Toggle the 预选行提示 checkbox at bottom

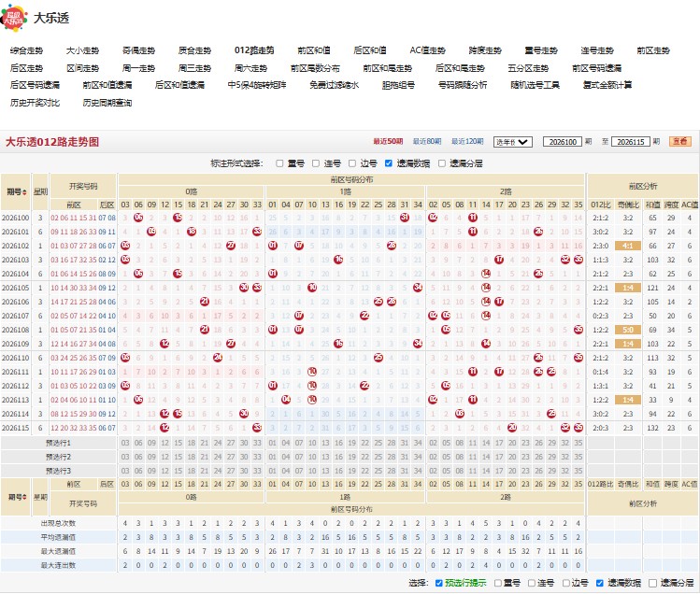[x=439, y=583]
